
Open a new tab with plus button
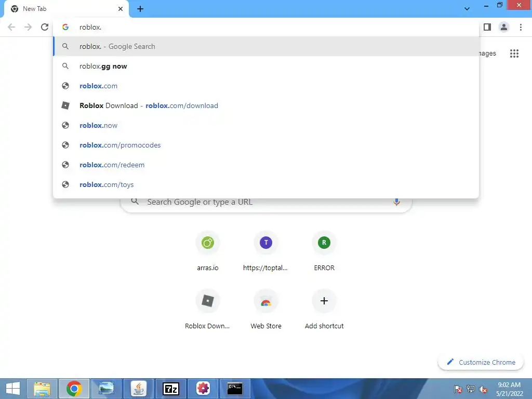point(140,9)
